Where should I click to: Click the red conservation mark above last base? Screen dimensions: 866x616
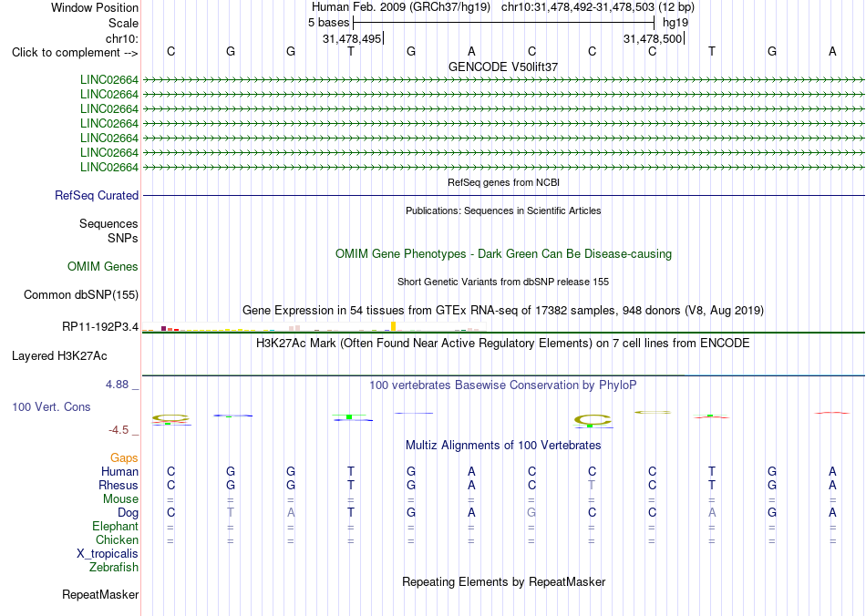click(831, 412)
